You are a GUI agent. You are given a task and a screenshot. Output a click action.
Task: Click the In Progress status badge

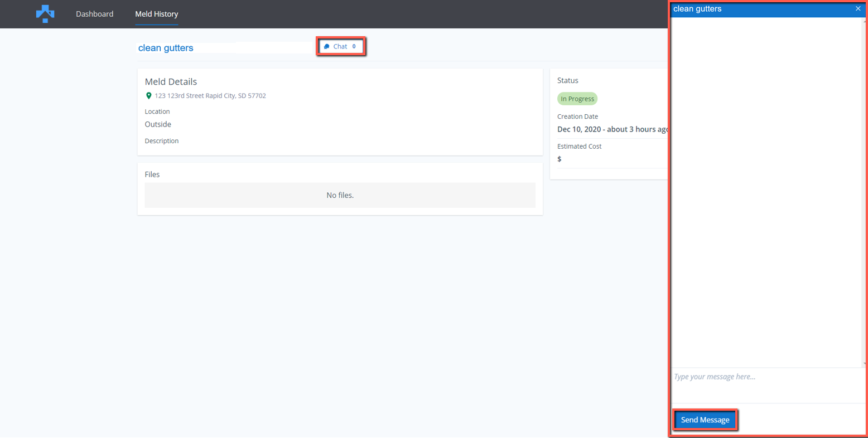pyautogui.click(x=577, y=99)
